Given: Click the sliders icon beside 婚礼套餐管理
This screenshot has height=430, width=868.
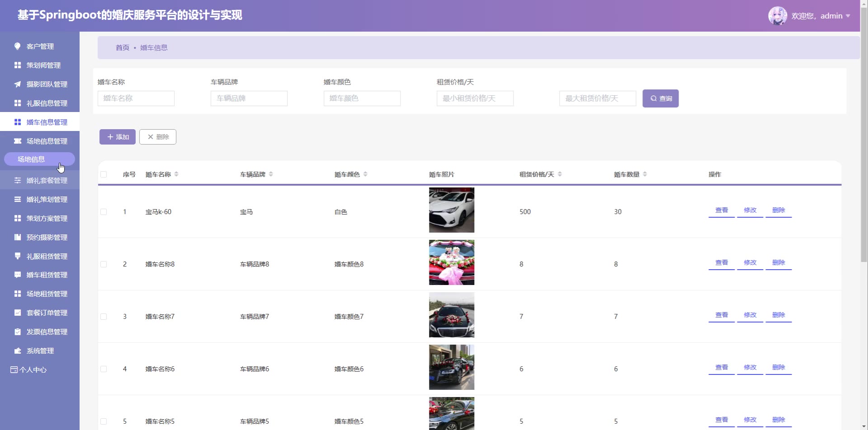Looking at the screenshot, I should [18, 180].
